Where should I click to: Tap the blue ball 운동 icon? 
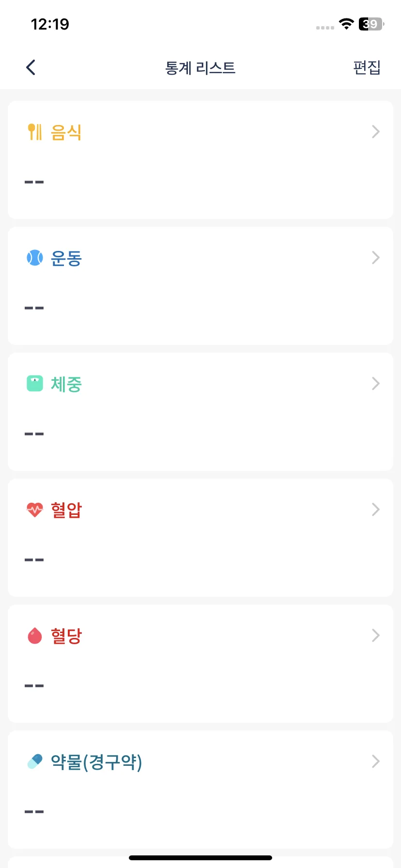[34, 258]
